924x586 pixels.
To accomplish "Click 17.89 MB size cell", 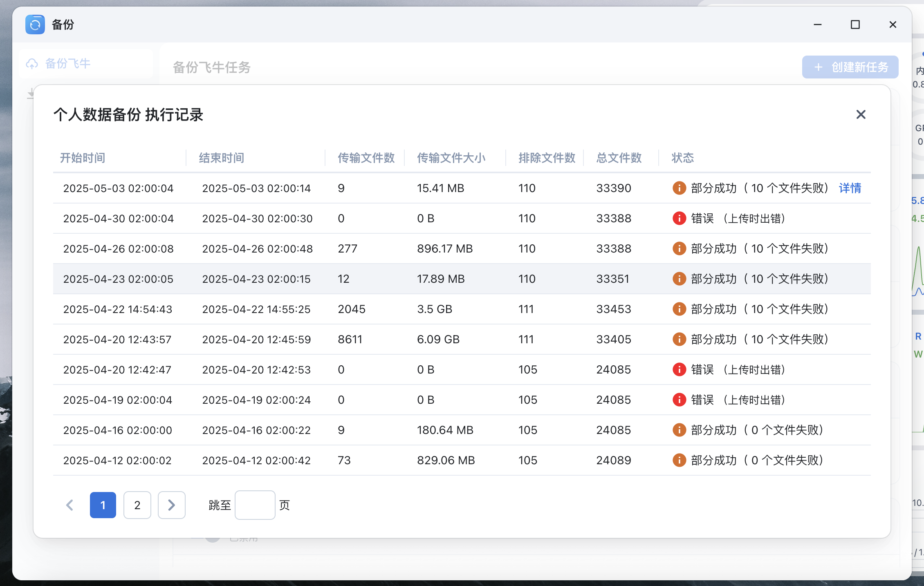I will (x=441, y=279).
